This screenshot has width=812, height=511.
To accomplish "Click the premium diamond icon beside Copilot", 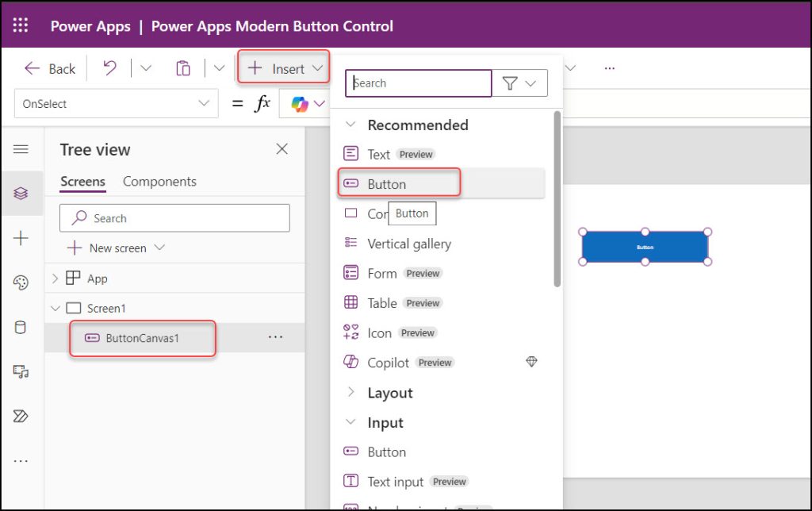I will (532, 362).
